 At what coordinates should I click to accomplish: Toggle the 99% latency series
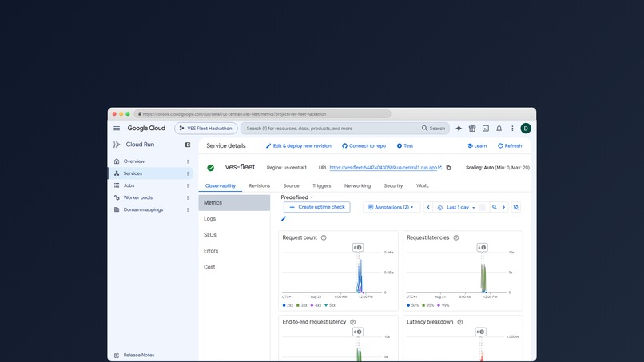click(x=443, y=305)
